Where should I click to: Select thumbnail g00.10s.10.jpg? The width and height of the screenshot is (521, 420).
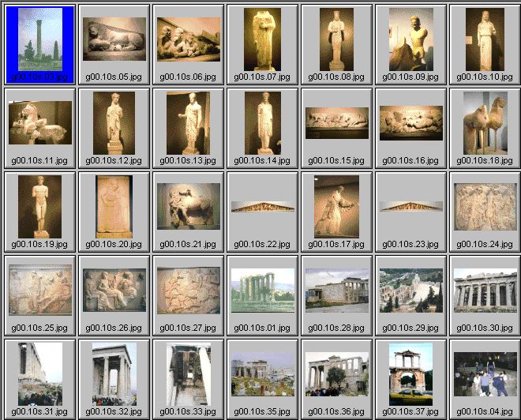tap(485, 39)
